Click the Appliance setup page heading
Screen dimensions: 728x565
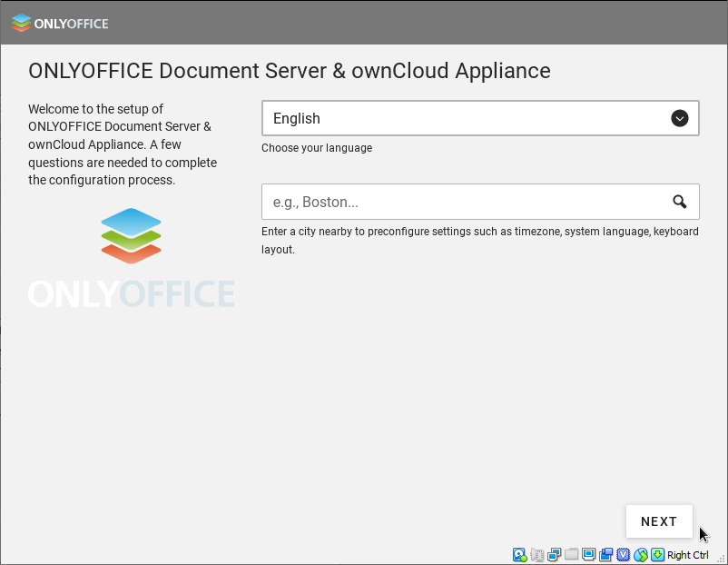point(290,71)
